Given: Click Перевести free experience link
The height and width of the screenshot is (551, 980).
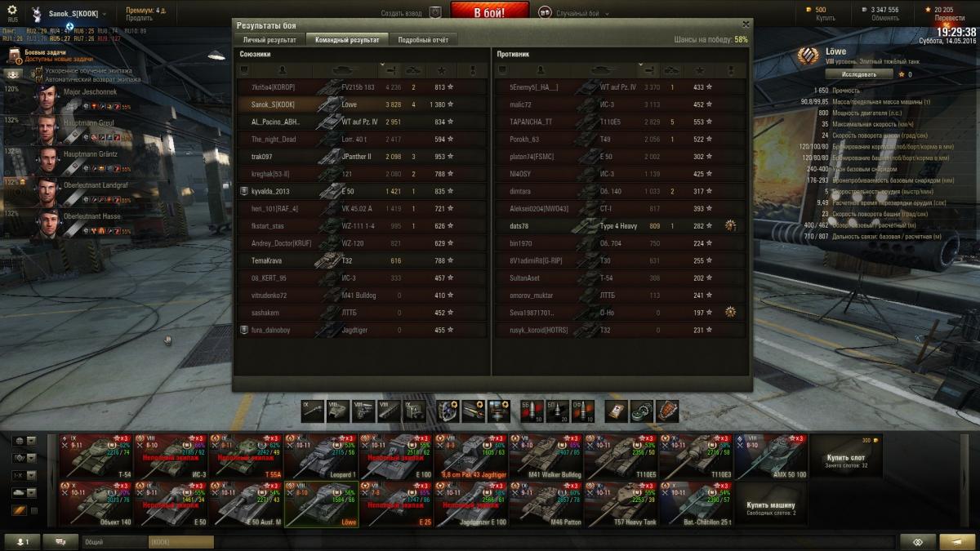Looking at the screenshot, I should (949, 18).
